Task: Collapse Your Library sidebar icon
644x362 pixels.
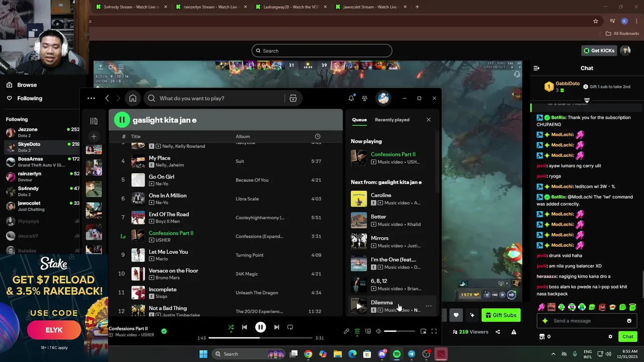Action: (x=94, y=121)
